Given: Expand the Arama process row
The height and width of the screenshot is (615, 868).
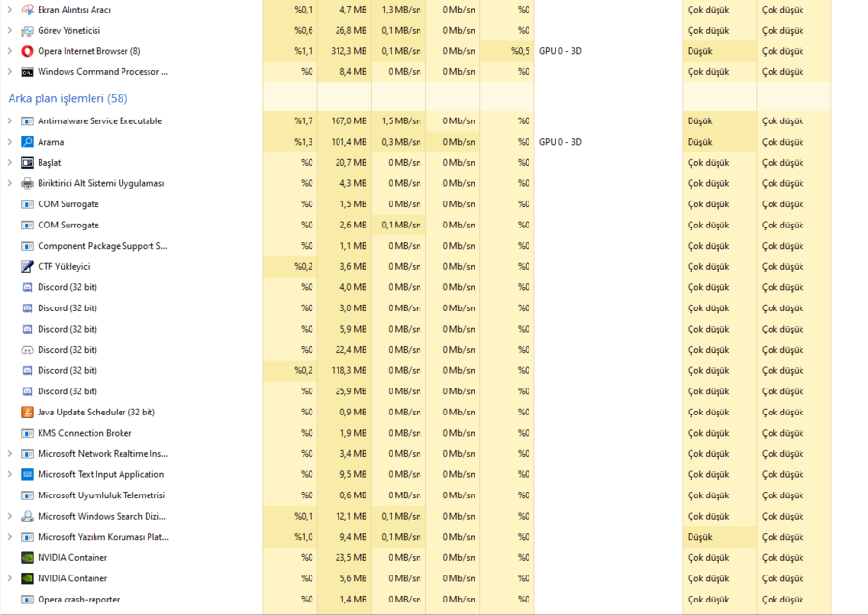Looking at the screenshot, I should (x=10, y=142).
